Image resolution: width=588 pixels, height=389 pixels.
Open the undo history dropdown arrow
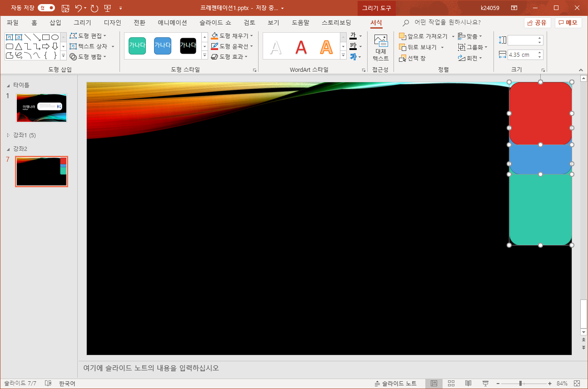[x=86, y=8]
